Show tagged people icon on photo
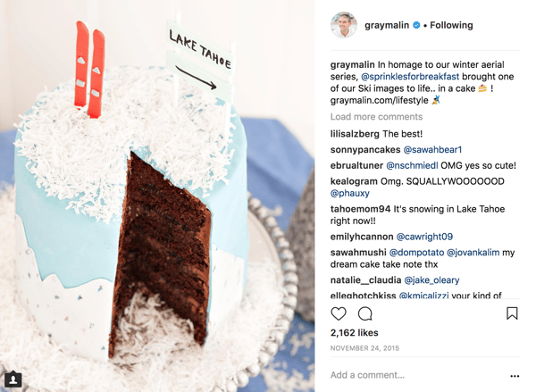536x392 pixels. pos(13,379)
